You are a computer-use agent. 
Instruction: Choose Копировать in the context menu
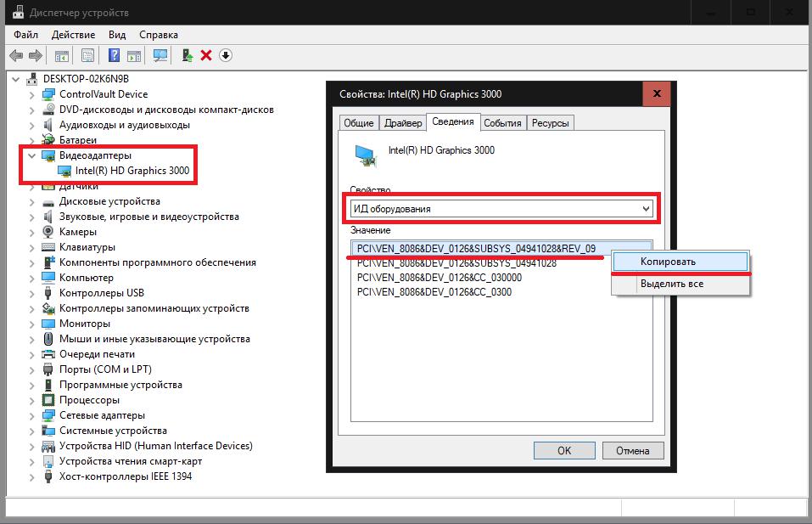(680, 262)
